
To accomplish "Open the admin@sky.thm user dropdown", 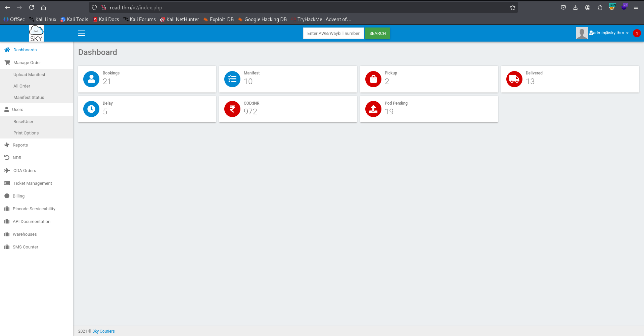I will [609, 33].
